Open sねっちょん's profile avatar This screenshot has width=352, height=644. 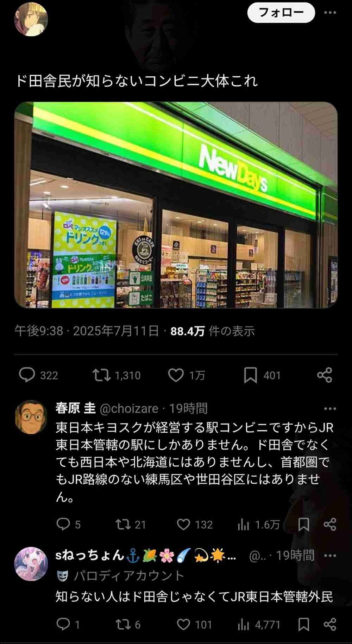click(x=31, y=564)
